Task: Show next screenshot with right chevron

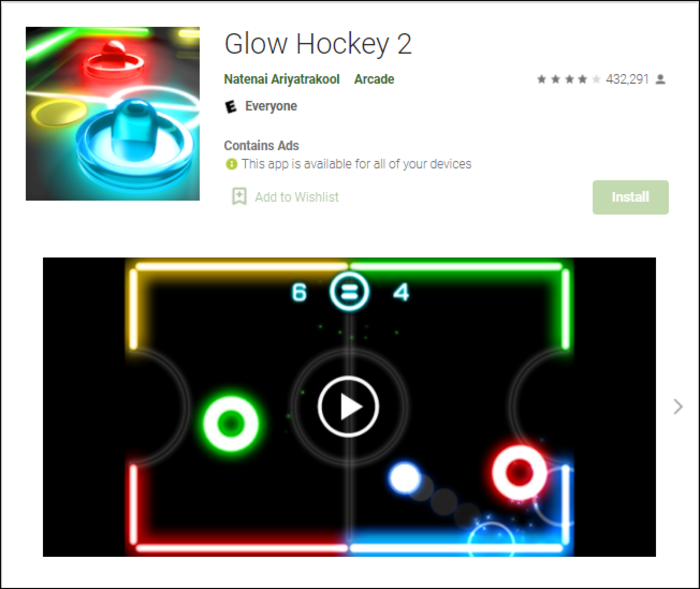Action: [678, 406]
